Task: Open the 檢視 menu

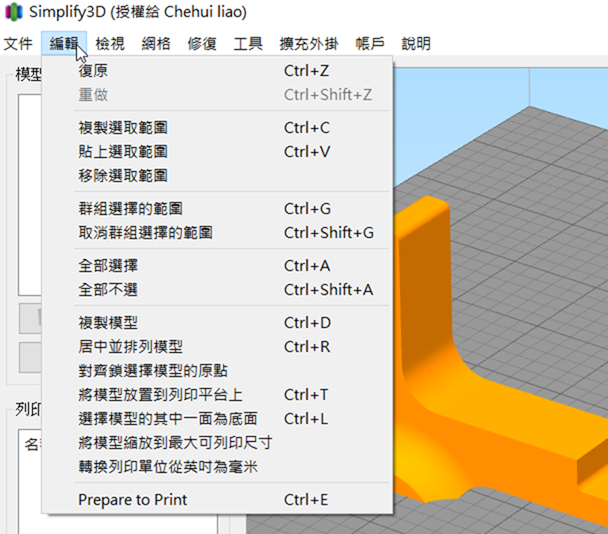Action: pyautogui.click(x=110, y=44)
